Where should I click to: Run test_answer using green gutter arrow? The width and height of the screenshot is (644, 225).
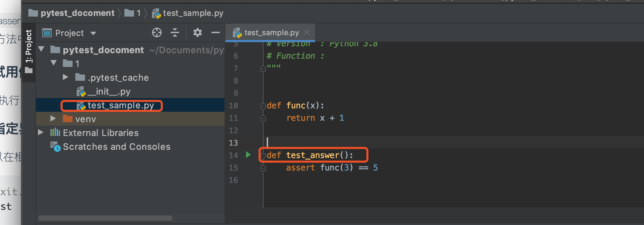point(248,155)
